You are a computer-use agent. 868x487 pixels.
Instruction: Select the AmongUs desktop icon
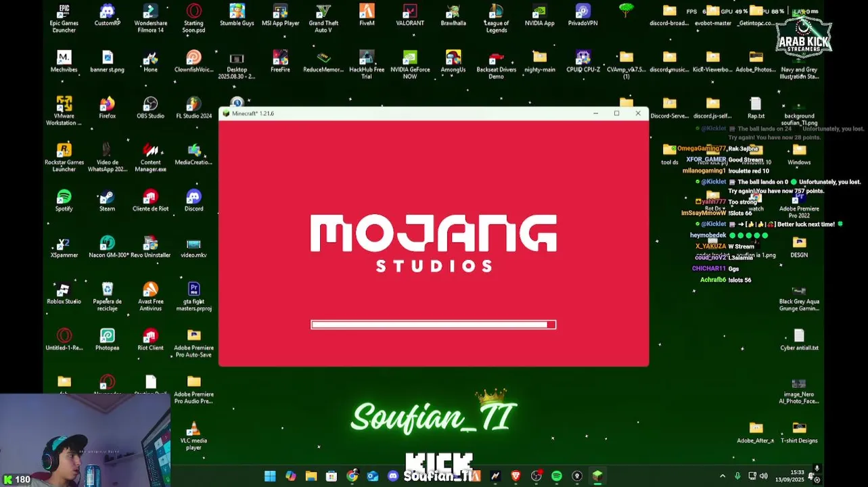pyautogui.click(x=453, y=62)
